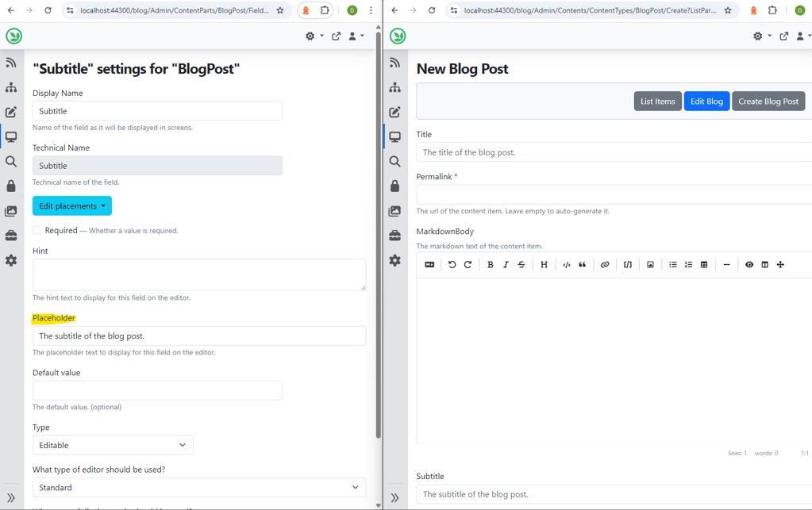Click Edit Blog button
The image size is (812, 510).
[706, 102]
